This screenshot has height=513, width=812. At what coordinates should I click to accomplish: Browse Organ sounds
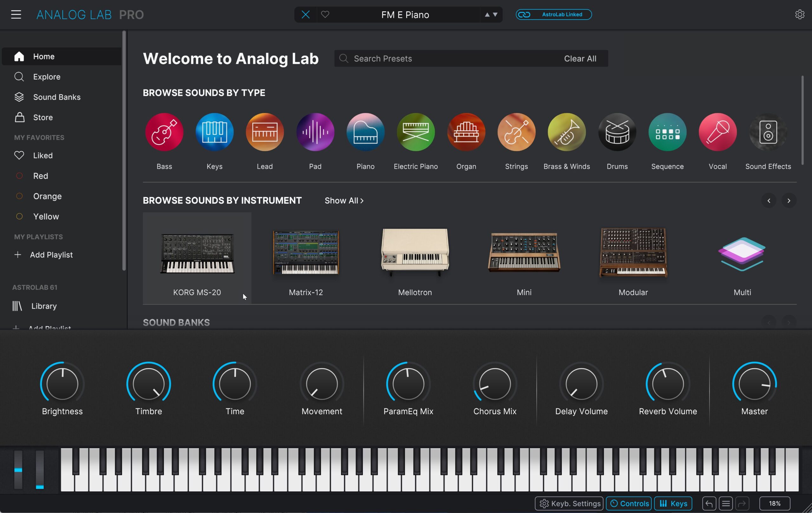point(466,132)
